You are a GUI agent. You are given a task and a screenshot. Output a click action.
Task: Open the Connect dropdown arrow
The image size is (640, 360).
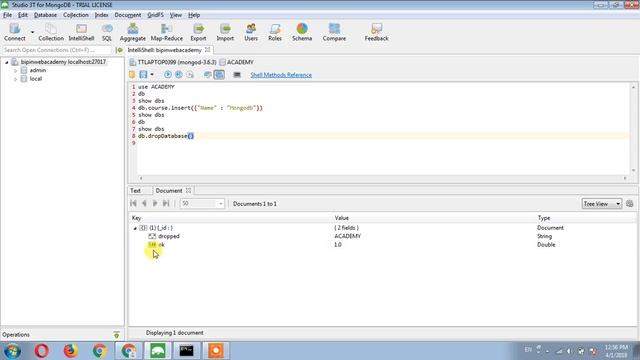click(x=32, y=32)
